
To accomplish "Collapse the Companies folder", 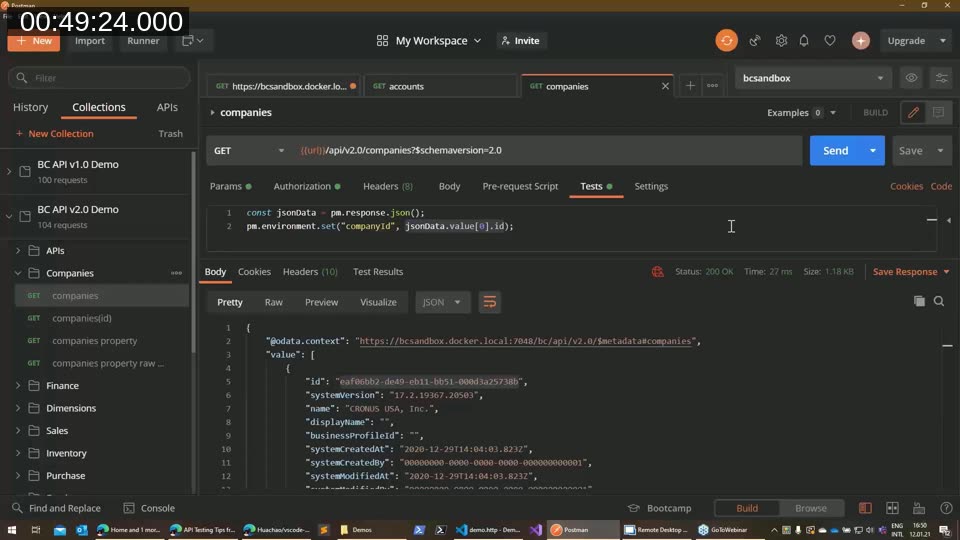I will (x=18, y=273).
